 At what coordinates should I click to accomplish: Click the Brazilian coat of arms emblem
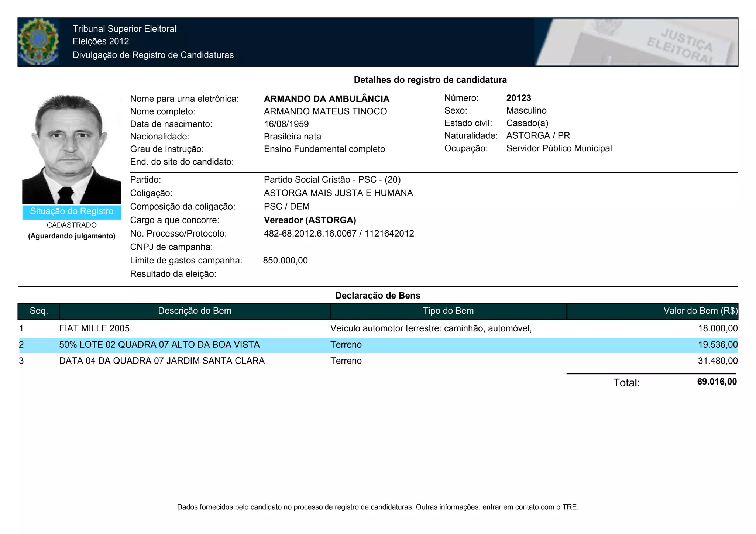click(x=38, y=42)
